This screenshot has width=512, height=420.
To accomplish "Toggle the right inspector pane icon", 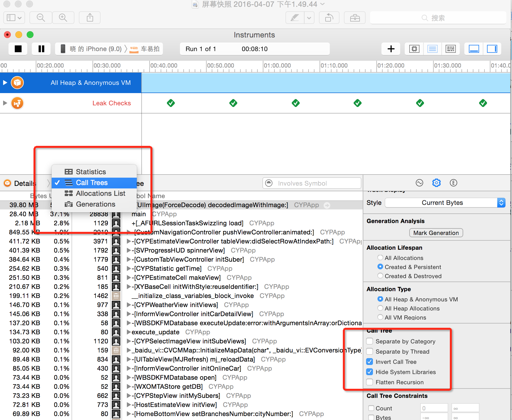I will pos(492,49).
